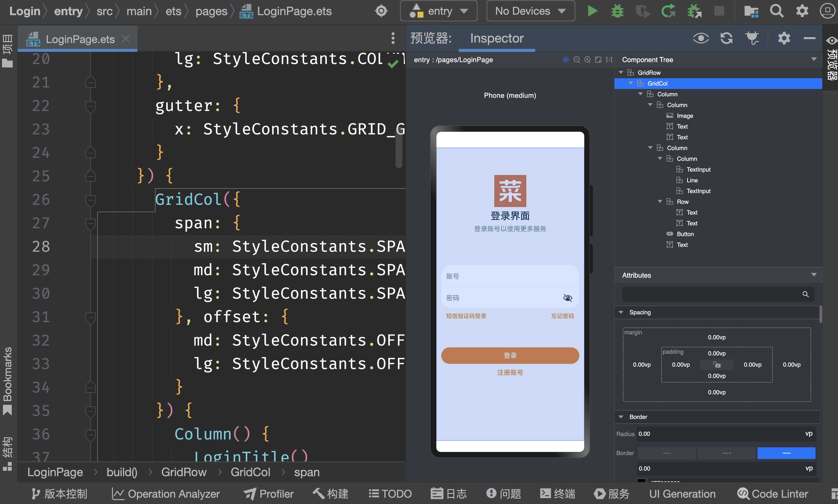Switch to the Inspector tab
Screen dimensions: 838x504
click(x=497, y=38)
